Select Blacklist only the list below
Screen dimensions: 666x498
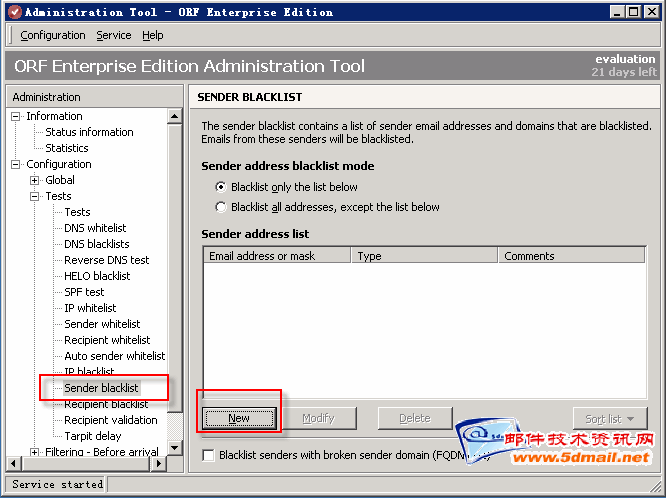(x=221, y=187)
